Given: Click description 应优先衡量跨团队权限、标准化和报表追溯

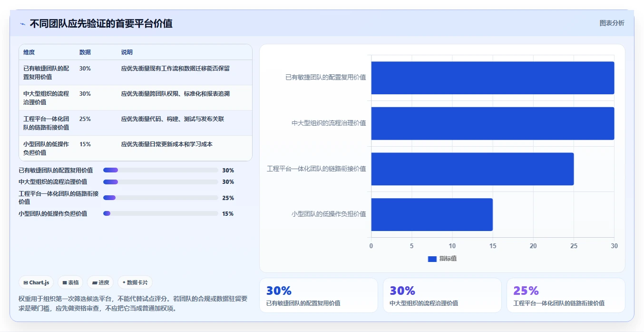Looking at the screenshot, I should coord(176,94).
